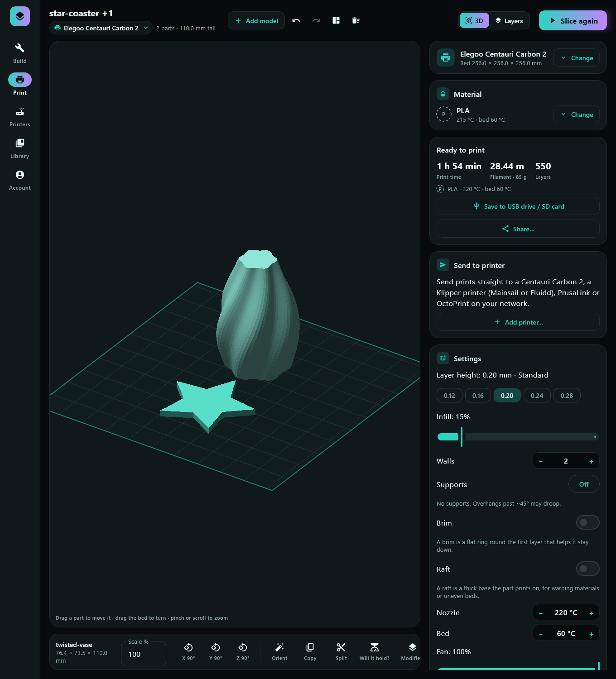Click Add model button

coord(256,20)
